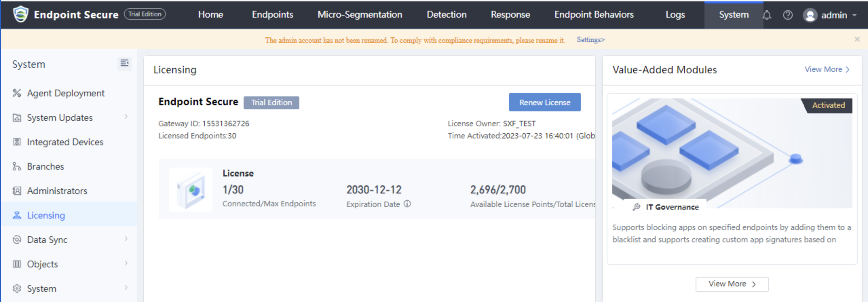Click the IT Governance wrench icon
This screenshot has width=868, height=302.
637,207
